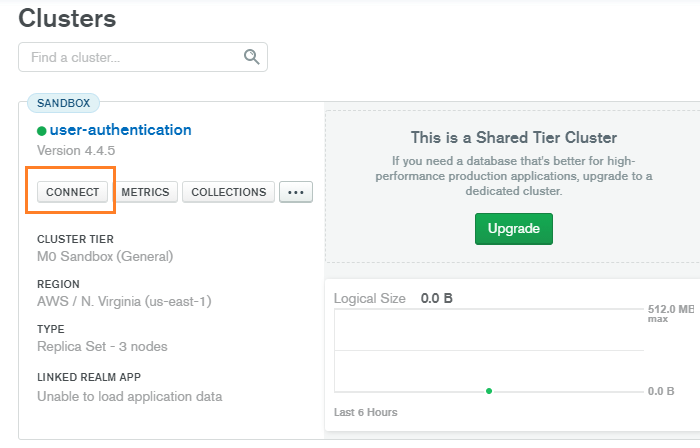Click the Unable to load application data message
The width and height of the screenshot is (700, 448).
[x=129, y=396]
